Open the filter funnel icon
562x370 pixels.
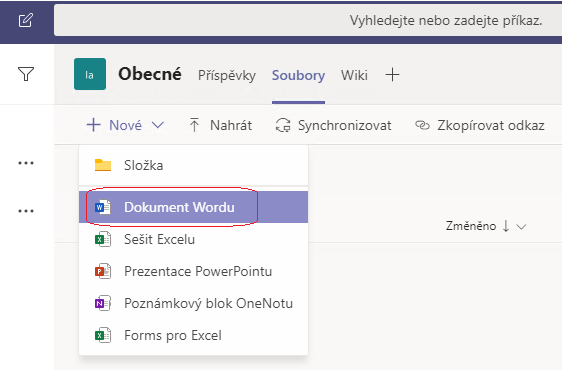point(26,74)
